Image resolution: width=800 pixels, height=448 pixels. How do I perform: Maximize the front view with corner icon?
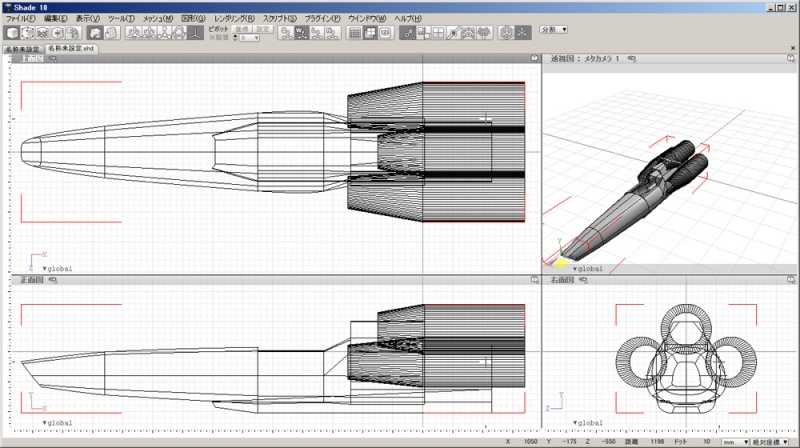(535, 280)
